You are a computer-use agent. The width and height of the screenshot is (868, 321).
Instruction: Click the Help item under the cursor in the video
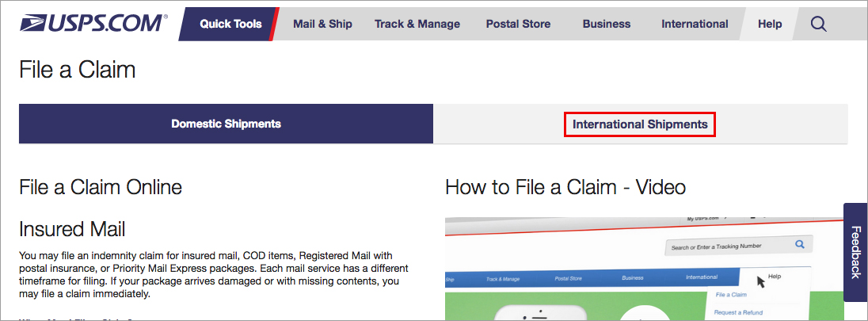coord(774,277)
